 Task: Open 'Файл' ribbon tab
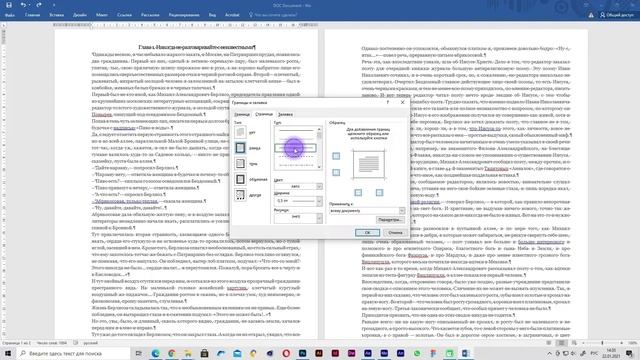pos(10,15)
